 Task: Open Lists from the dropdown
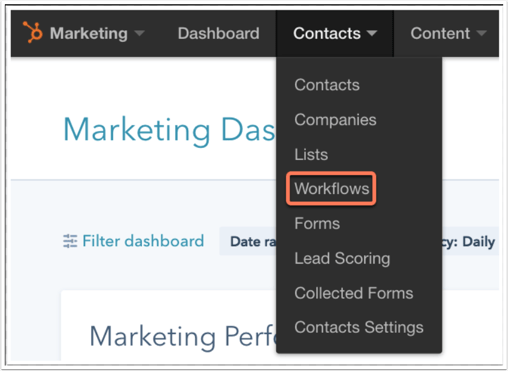(x=311, y=154)
